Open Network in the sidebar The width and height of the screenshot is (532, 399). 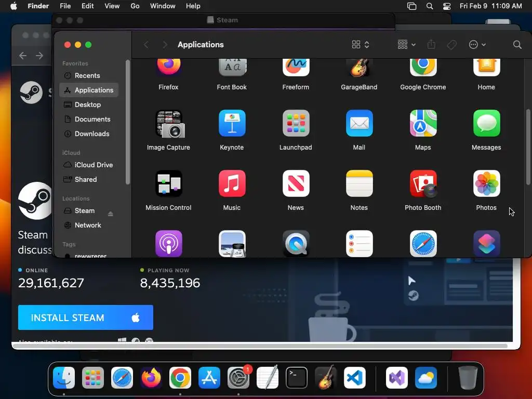89,225
